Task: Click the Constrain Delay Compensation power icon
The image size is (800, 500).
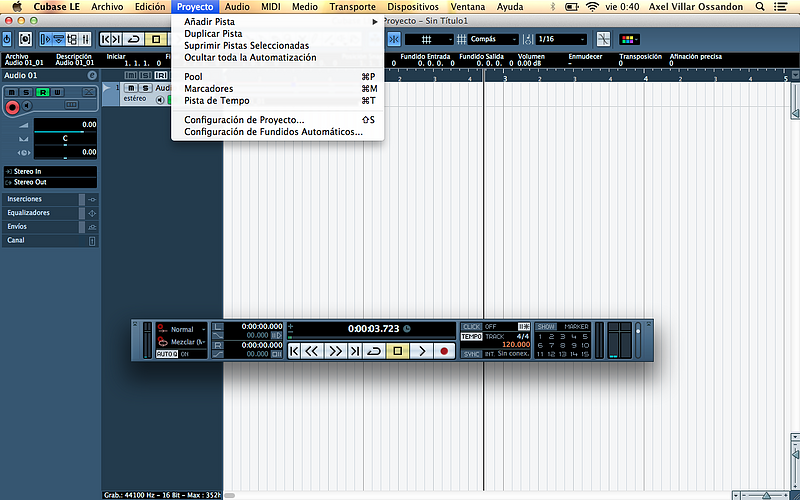Action: (7, 39)
